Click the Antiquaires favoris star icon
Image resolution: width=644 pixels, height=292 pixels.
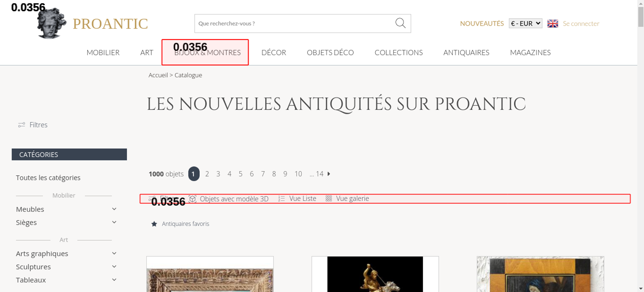154,224
